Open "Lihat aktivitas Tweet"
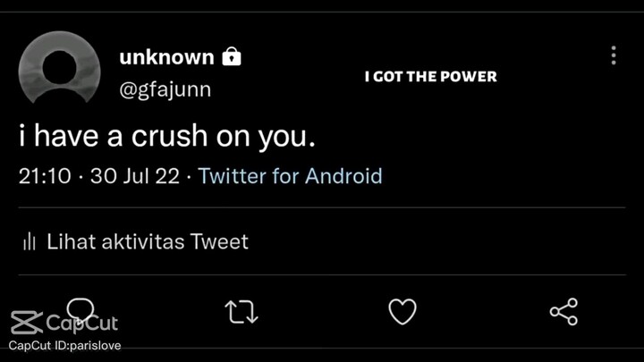The height and width of the screenshot is (362, 644). 147,241
